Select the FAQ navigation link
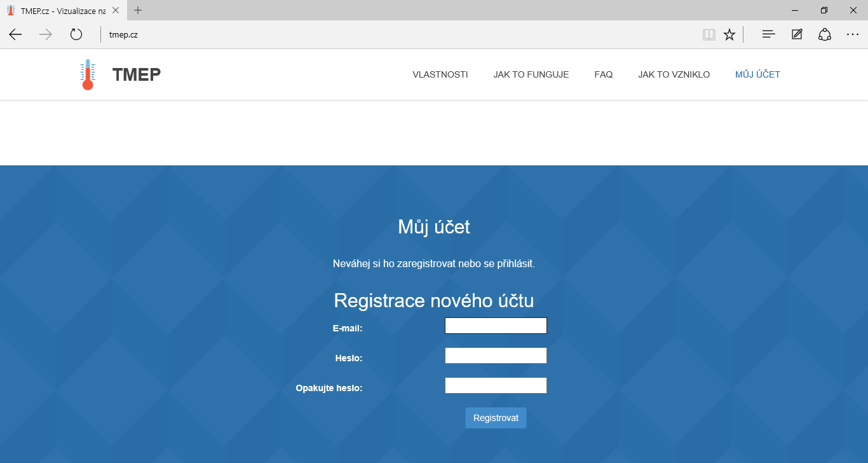This screenshot has width=868, height=463. [x=603, y=74]
